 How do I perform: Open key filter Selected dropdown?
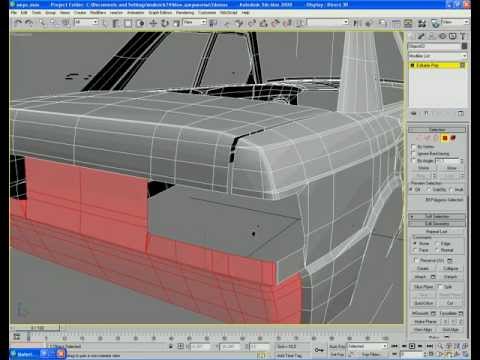[x=367, y=346]
